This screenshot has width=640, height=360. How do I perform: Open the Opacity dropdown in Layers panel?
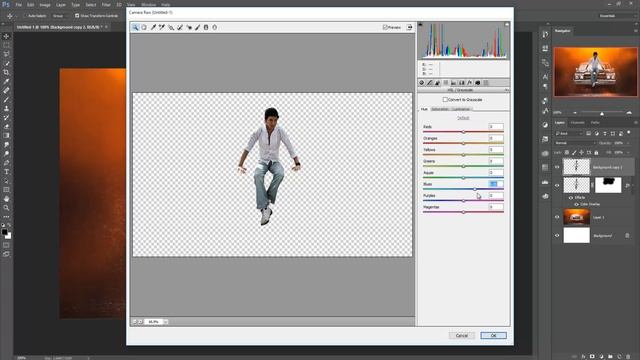[x=628, y=143]
